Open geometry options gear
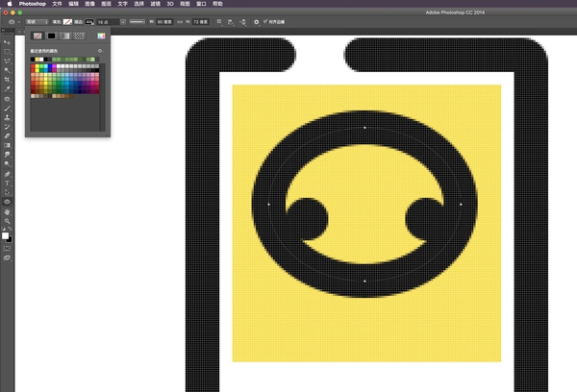 coord(257,22)
